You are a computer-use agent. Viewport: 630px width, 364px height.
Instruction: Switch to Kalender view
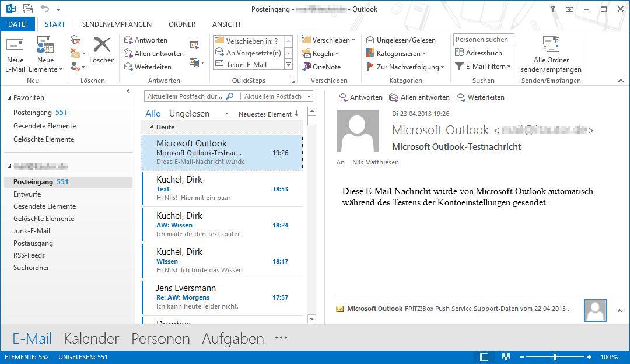92,338
